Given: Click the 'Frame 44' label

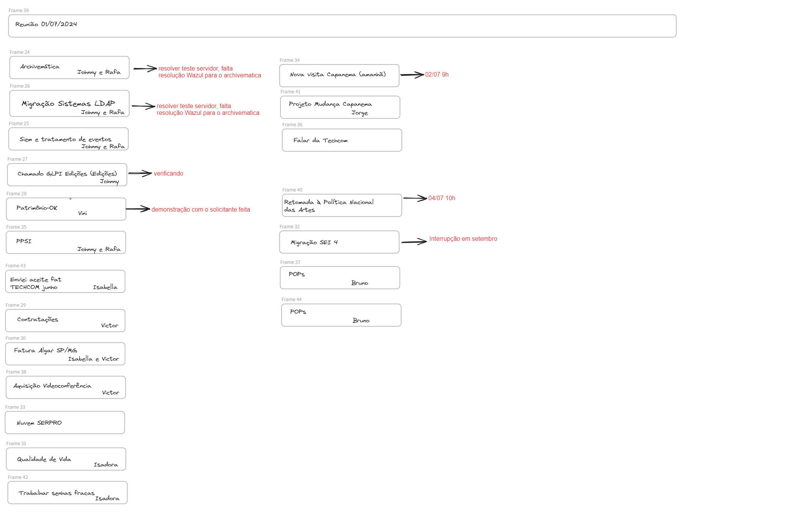Looking at the screenshot, I should 291,300.
